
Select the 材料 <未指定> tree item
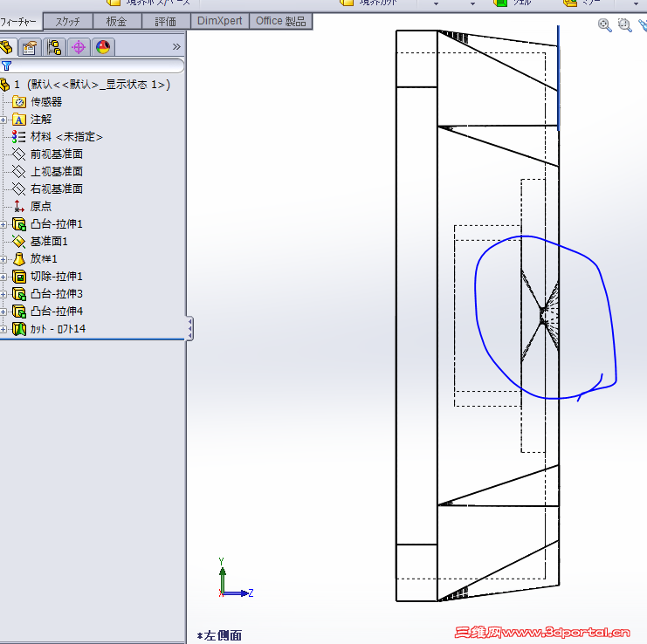[66, 136]
